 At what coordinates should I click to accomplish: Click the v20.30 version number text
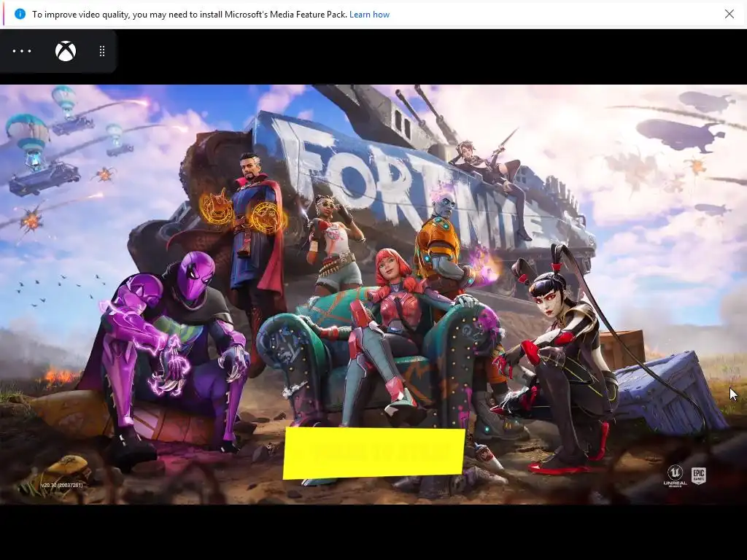point(62,485)
